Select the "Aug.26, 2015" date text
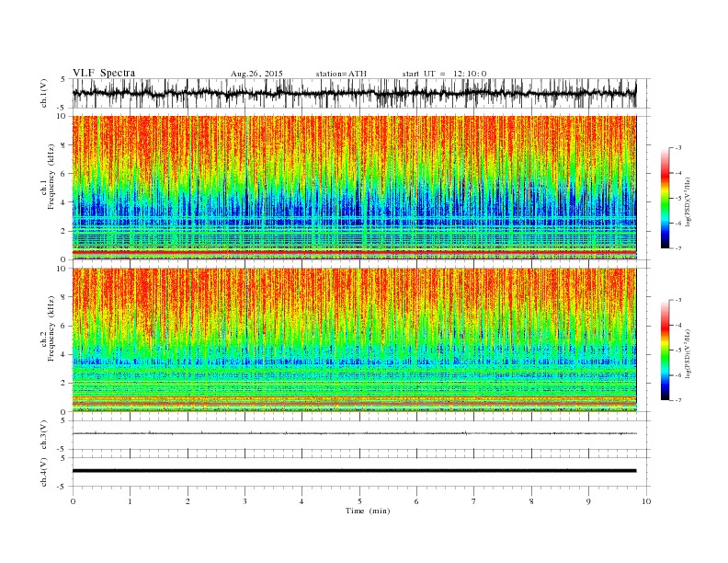This screenshot has height=563, width=728. [256, 74]
